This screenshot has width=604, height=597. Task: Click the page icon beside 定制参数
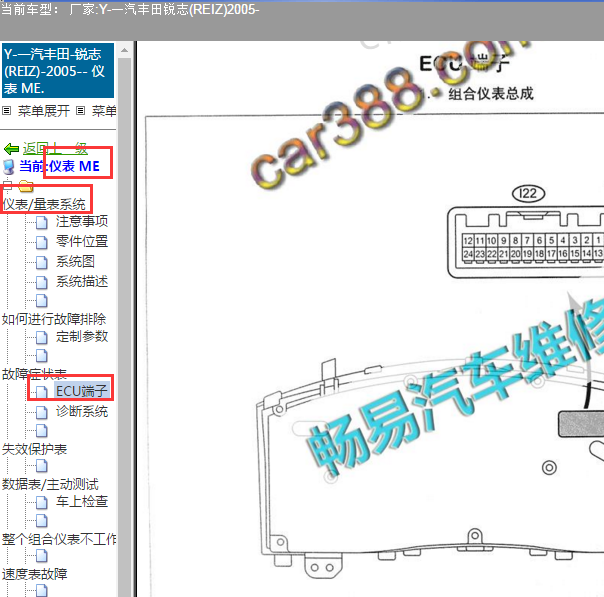42,338
